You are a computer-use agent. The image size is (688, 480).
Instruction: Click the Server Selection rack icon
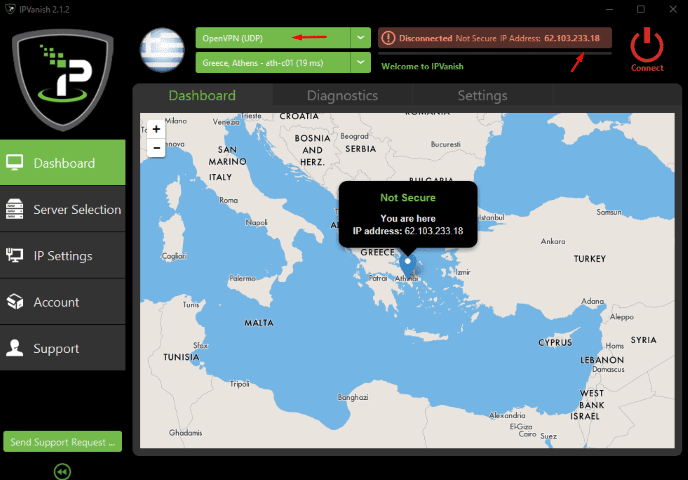[x=14, y=209]
